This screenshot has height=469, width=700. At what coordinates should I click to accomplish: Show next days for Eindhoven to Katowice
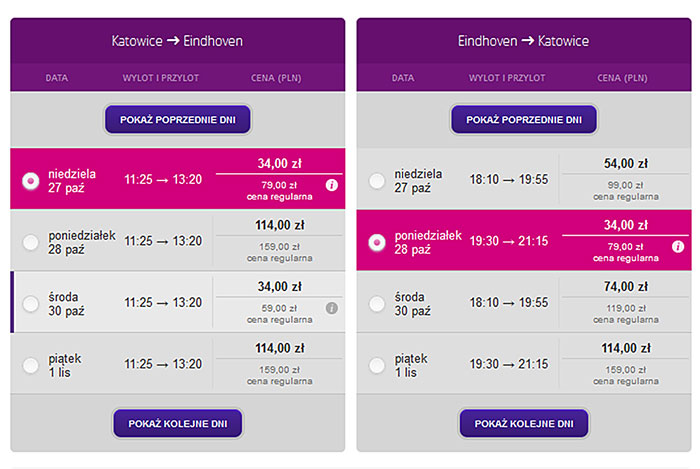click(524, 423)
